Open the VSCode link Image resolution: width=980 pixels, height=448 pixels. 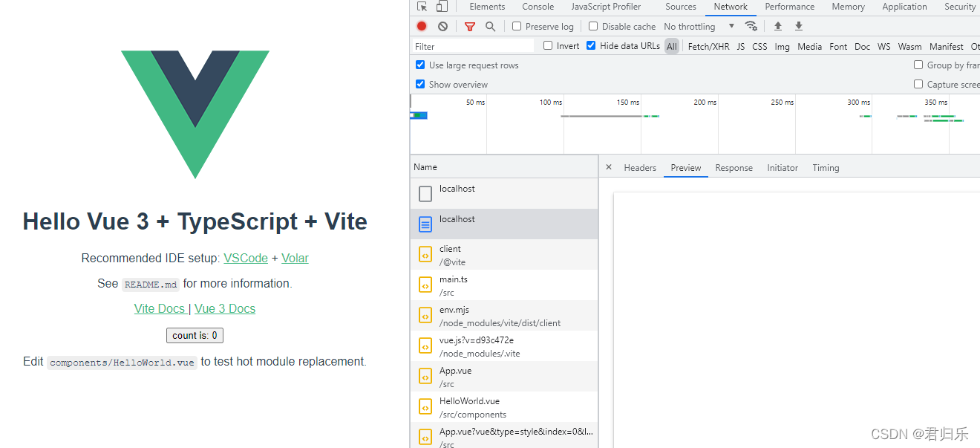246,258
